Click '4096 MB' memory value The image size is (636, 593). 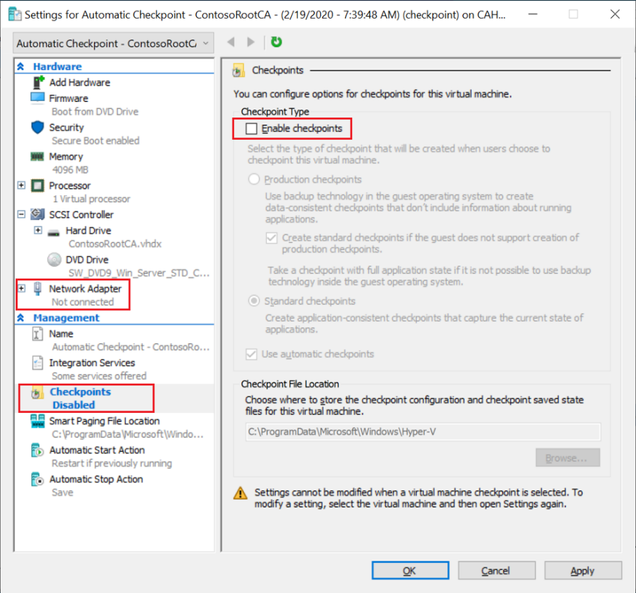pos(70,170)
